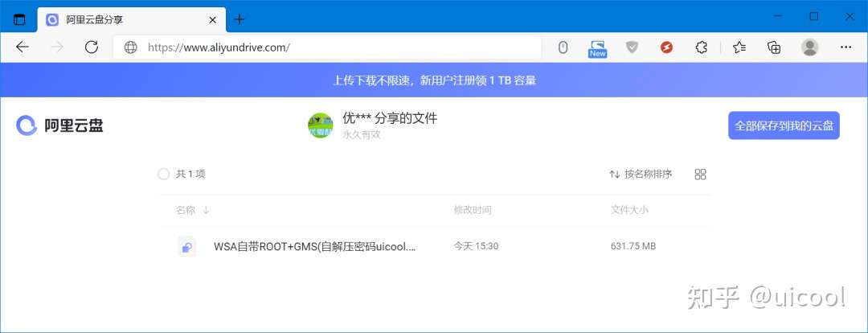Open the WSA自带ROOT+GMS file
The width and height of the screenshot is (868, 333).
(x=315, y=247)
